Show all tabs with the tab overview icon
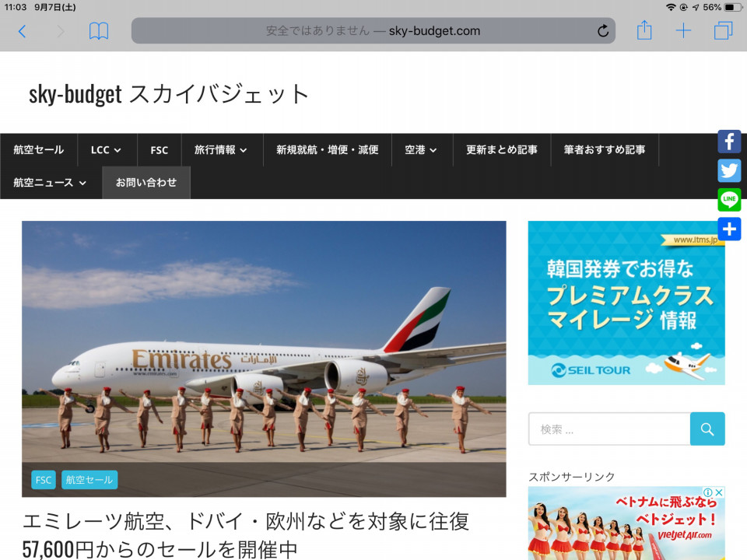 pyautogui.click(x=723, y=31)
